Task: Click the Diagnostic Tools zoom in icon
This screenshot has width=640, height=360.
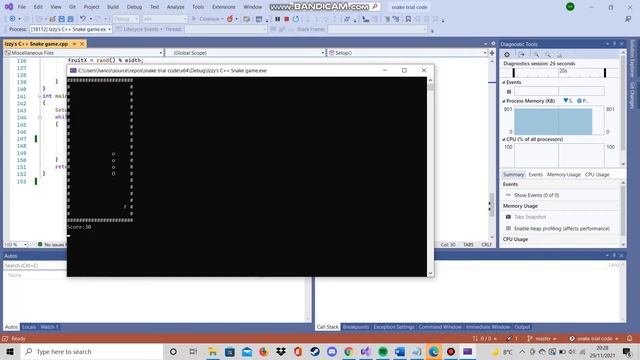Action: 536,54
